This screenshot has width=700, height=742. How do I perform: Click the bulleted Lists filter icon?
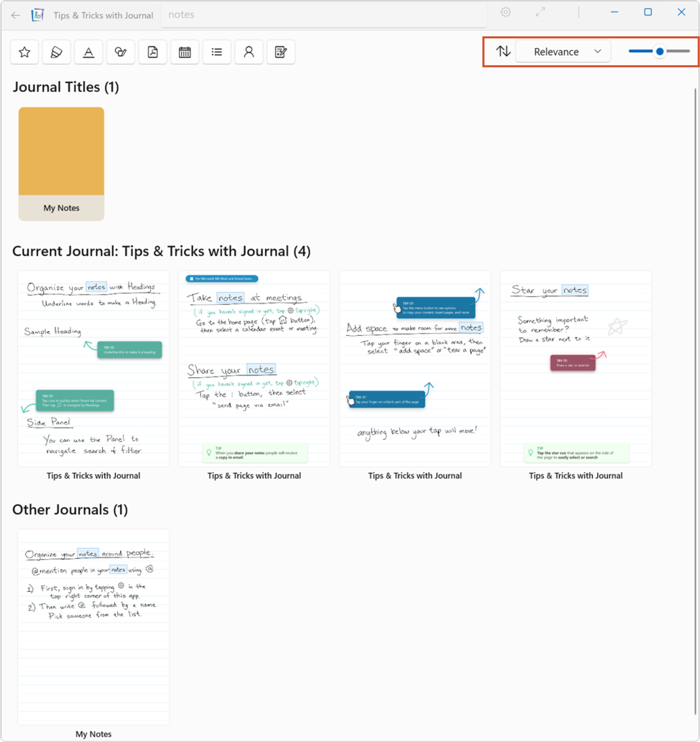coord(217,52)
